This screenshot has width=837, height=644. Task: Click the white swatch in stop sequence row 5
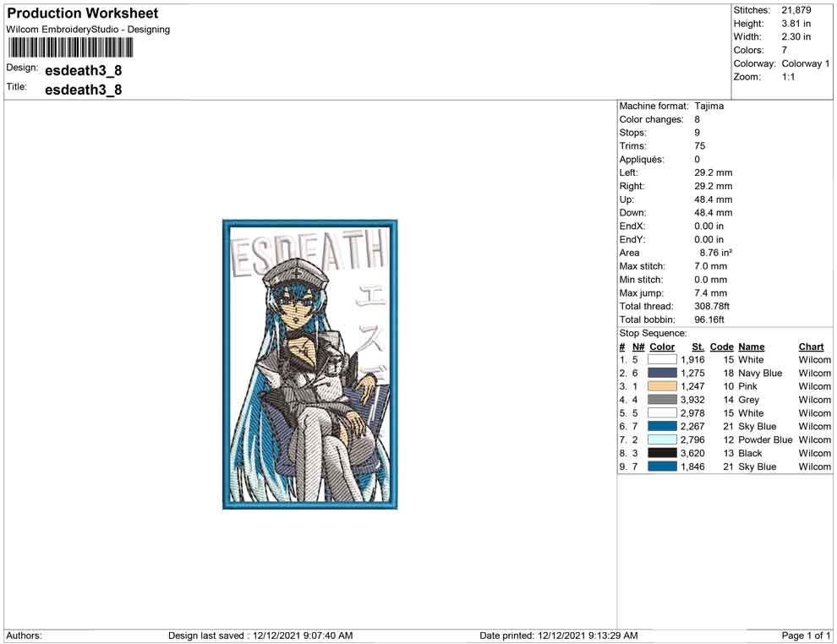(662, 413)
